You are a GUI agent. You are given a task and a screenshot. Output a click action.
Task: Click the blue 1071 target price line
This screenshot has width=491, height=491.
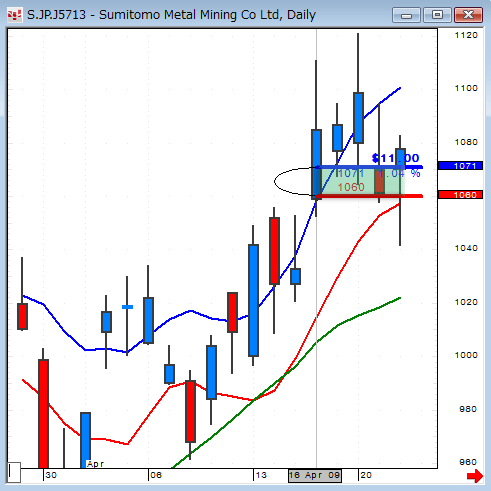coord(369,167)
